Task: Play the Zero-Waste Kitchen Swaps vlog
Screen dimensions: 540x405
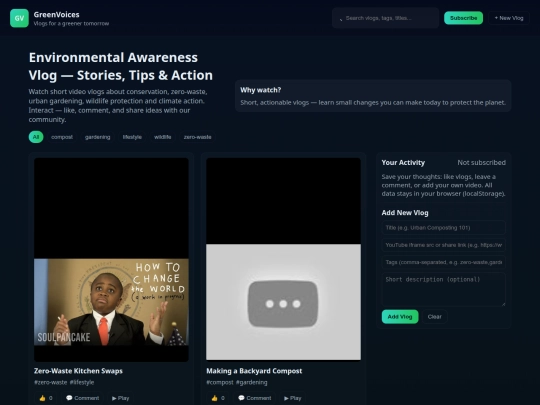Action: [121, 398]
